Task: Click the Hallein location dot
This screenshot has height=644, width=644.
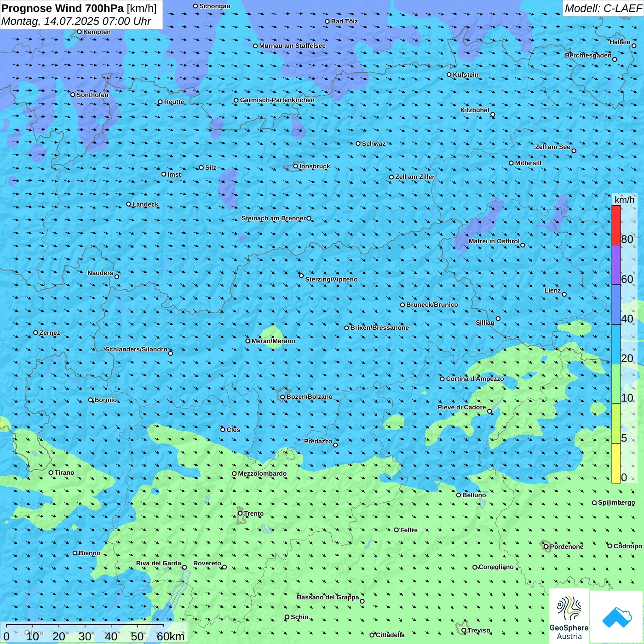Action: coord(634,46)
